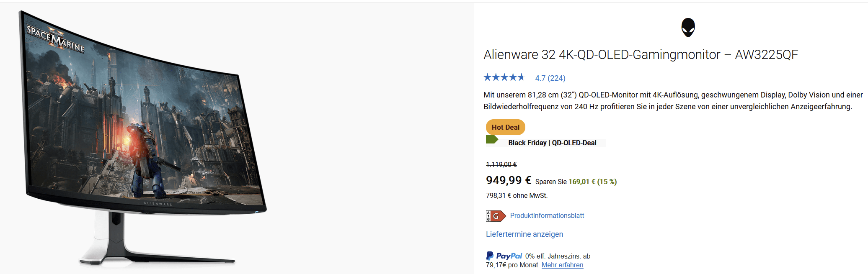The height and width of the screenshot is (274, 868).
Task: Click the five-star rating icons
Action: coord(504,77)
